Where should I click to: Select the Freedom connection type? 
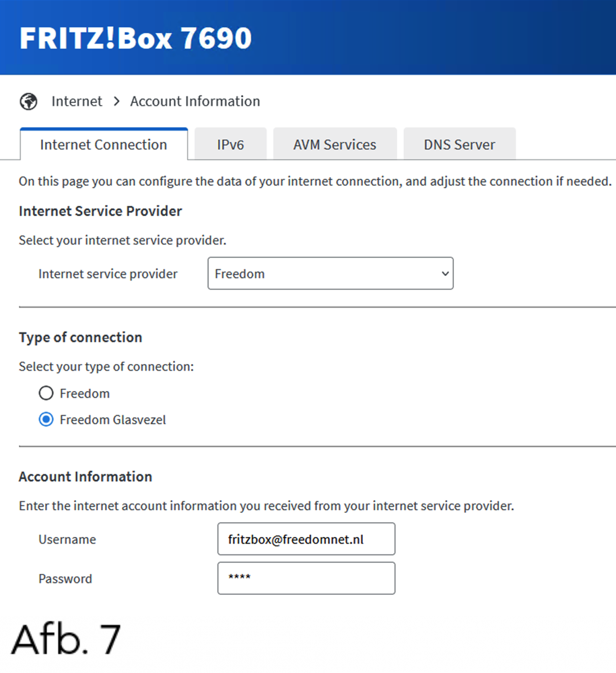[x=46, y=393]
